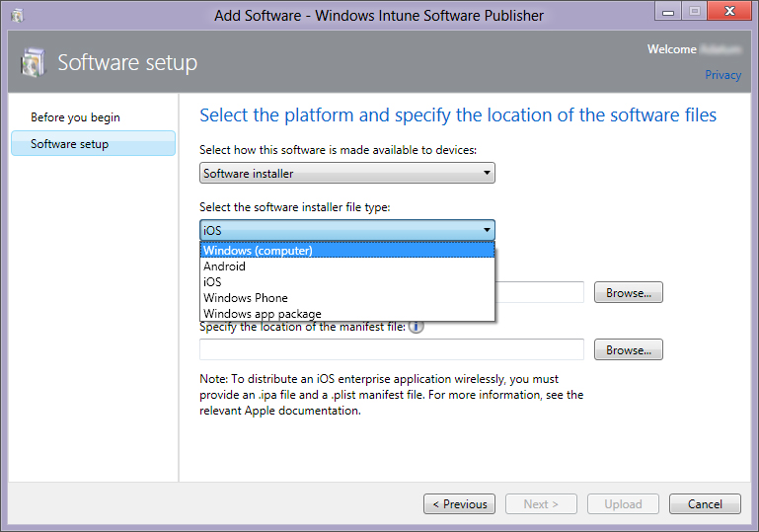Screen dimensions: 759x532
Task: Click the Previous button
Action: coord(459,504)
